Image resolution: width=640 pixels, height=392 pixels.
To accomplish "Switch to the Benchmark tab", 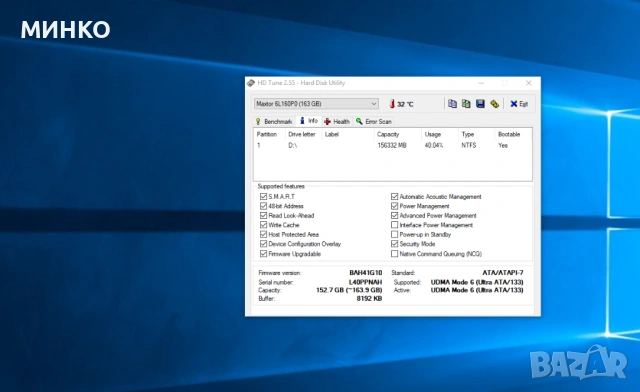I will pyautogui.click(x=274, y=121).
